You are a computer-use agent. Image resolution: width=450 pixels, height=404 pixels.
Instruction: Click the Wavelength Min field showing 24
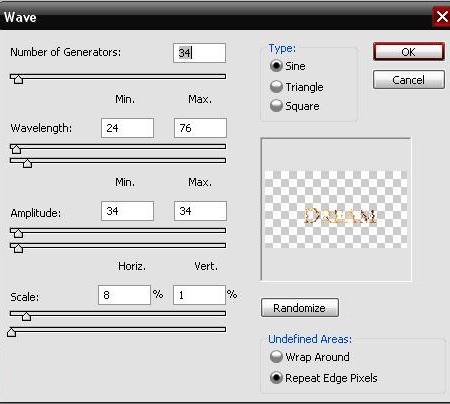127,128
